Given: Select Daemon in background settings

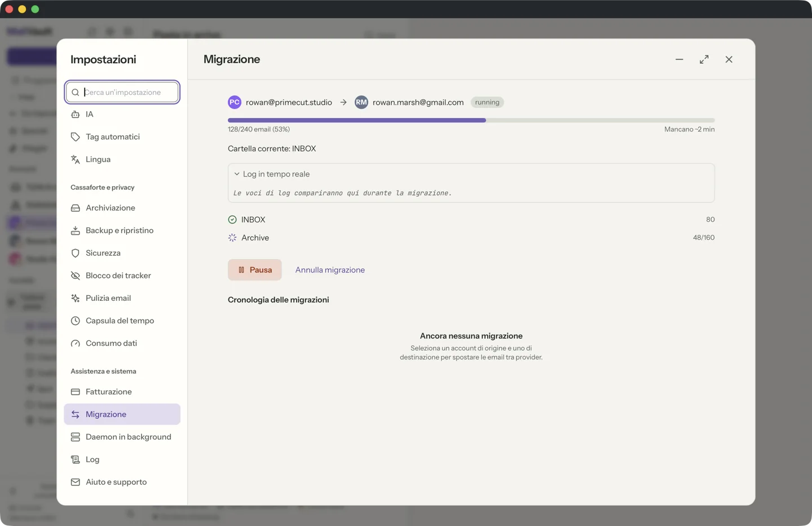Looking at the screenshot, I should click(122, 437).
